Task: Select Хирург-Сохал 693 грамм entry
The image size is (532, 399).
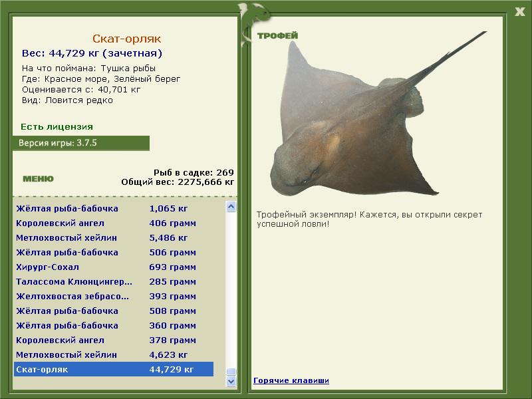Action: 114,267
